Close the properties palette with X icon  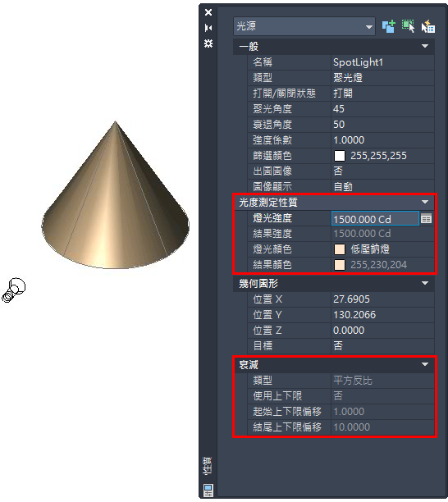tap(208, 12)
